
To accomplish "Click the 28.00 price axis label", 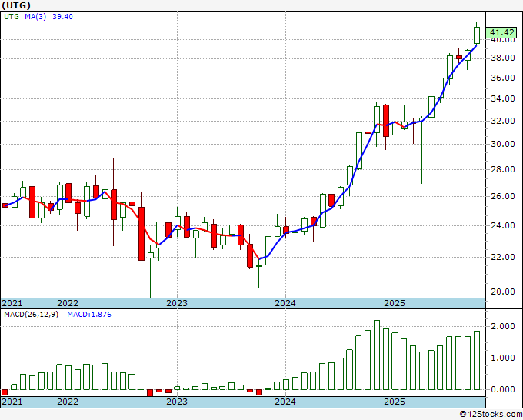I will pos(503,169).
